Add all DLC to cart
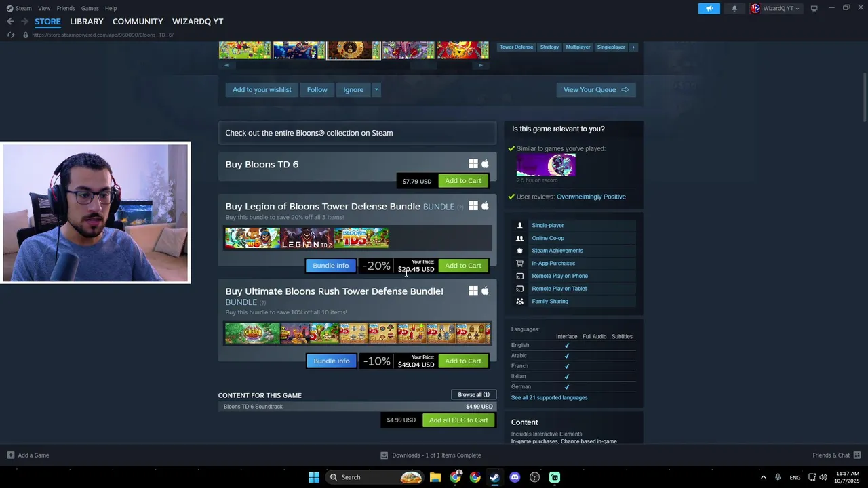The image size is (868, 488). (458, 420)
